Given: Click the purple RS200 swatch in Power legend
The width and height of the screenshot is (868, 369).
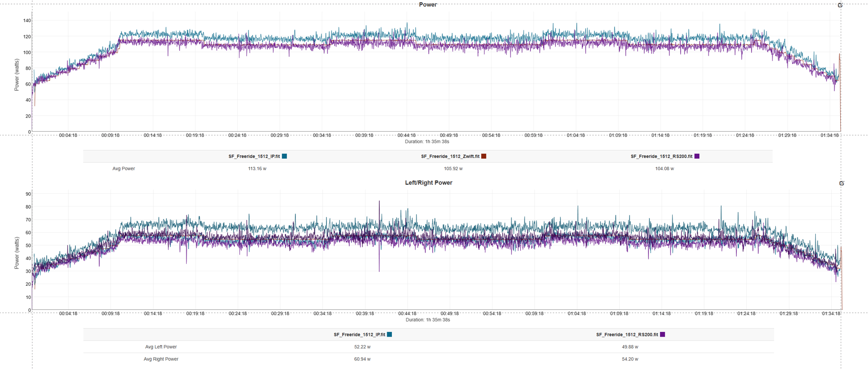Looking at the screenshot, I should [697, 157].
